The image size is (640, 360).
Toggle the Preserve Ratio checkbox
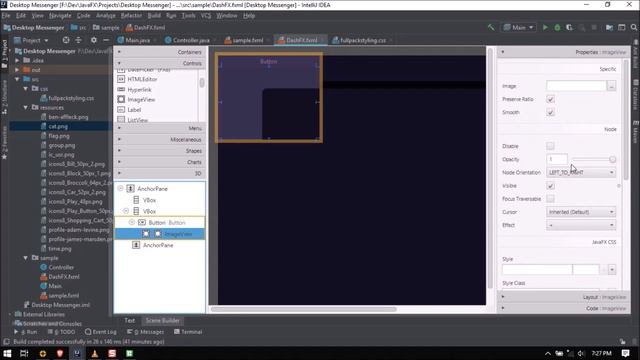coord(550,99)
